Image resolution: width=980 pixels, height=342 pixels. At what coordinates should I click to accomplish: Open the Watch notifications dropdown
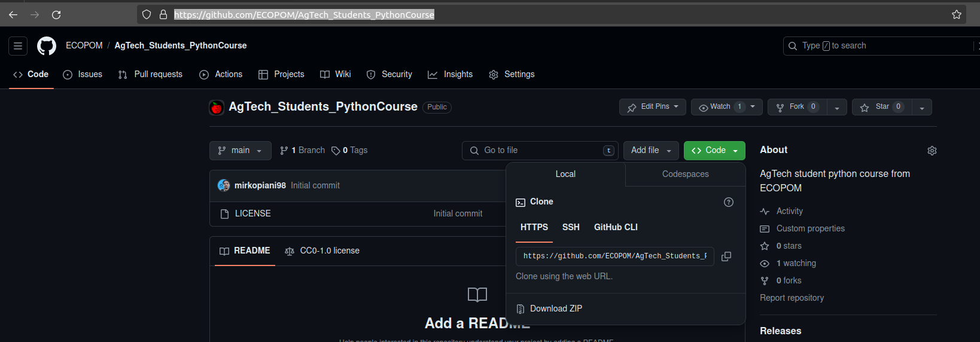point(727,107)
